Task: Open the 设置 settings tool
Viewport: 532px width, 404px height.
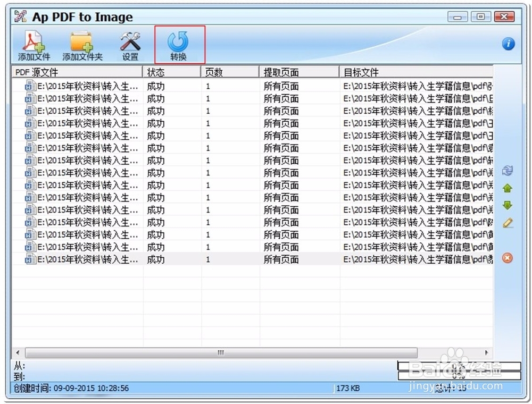Action: pos(130,46)
